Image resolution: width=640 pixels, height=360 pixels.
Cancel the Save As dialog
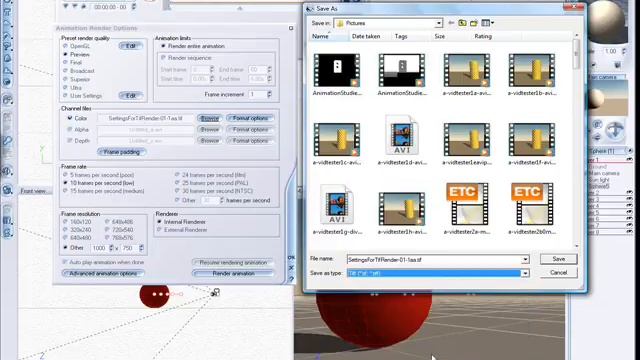(x=558, y=273)
